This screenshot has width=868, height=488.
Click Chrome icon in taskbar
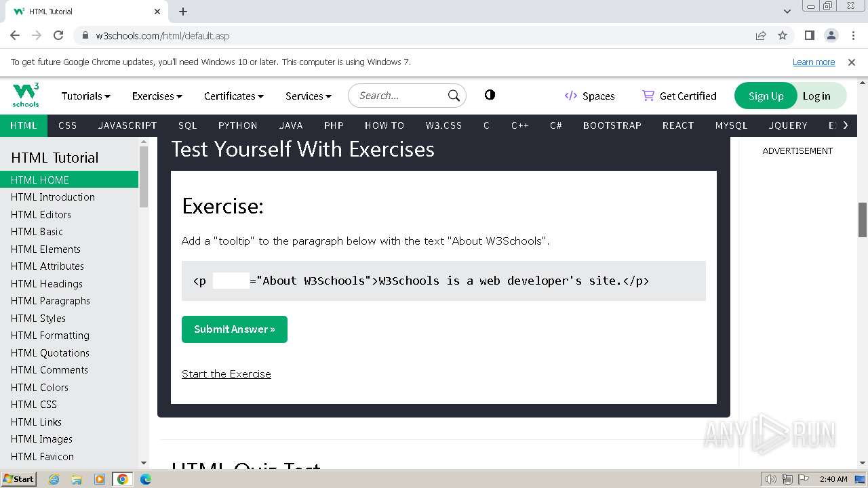[123, 479]
